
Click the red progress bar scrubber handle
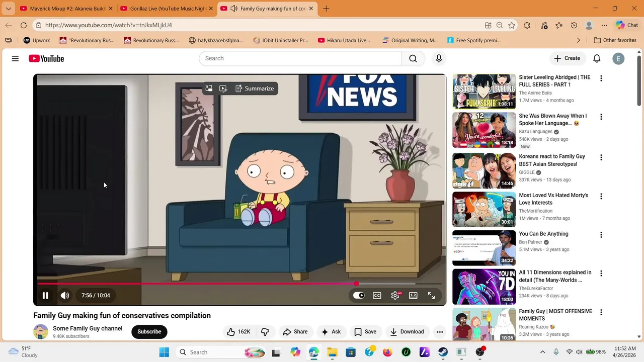coord(356,284)
